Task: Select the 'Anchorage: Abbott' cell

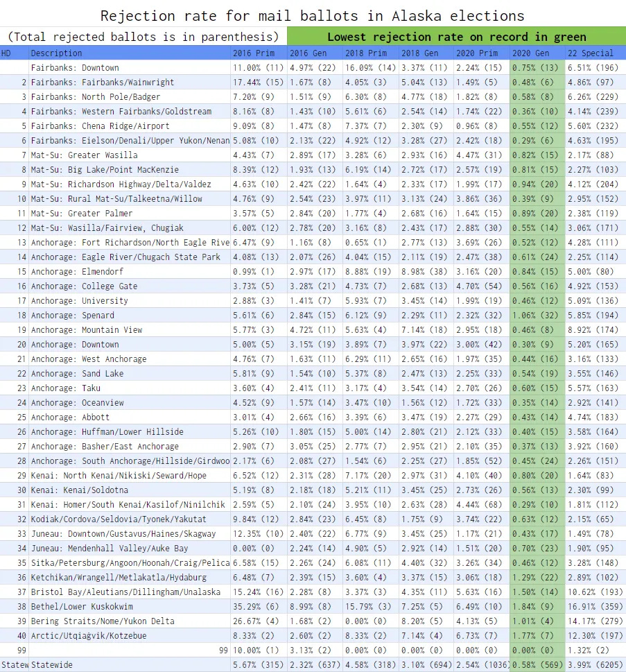Action: coord(130,417)
